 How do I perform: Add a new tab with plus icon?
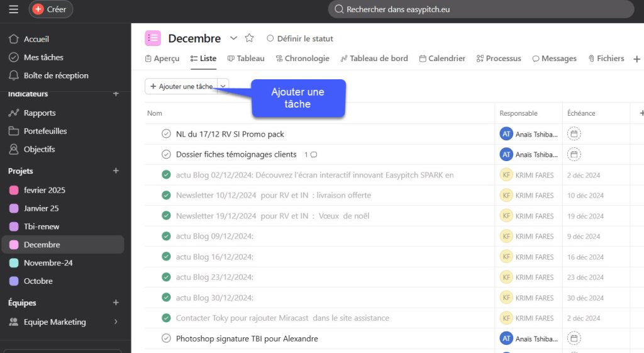636,59
